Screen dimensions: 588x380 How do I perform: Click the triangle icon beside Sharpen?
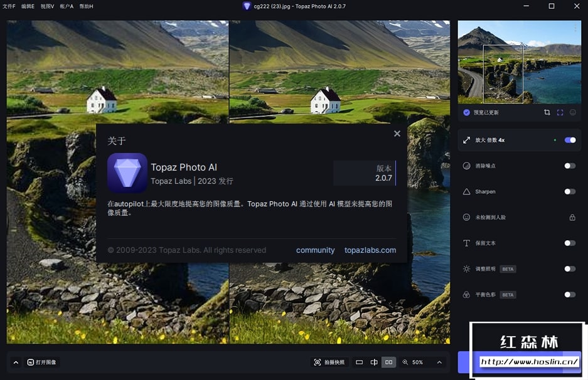click(x=466, y=191)
